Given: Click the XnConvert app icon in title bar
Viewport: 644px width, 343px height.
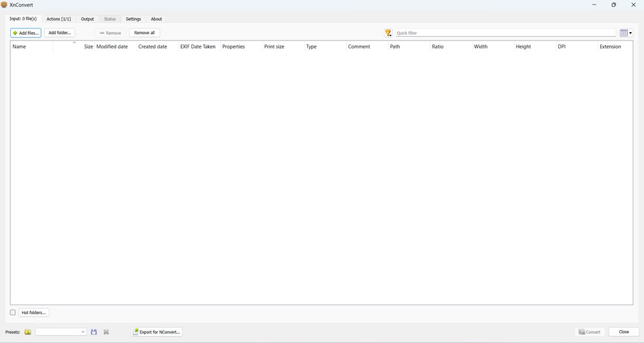Looking at the screenshot, I should [x=4, y=5].
